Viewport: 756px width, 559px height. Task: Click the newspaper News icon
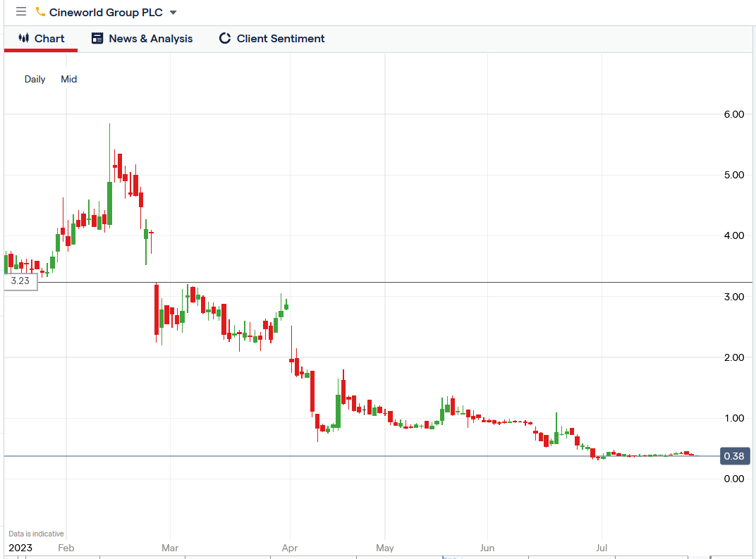(x=97, y=38)
